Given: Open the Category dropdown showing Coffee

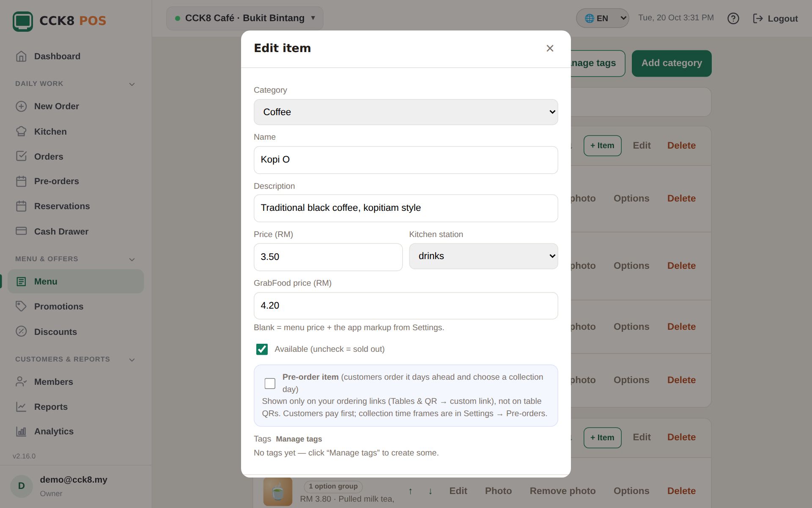Looking at the screenshot, I should point(406,112).
